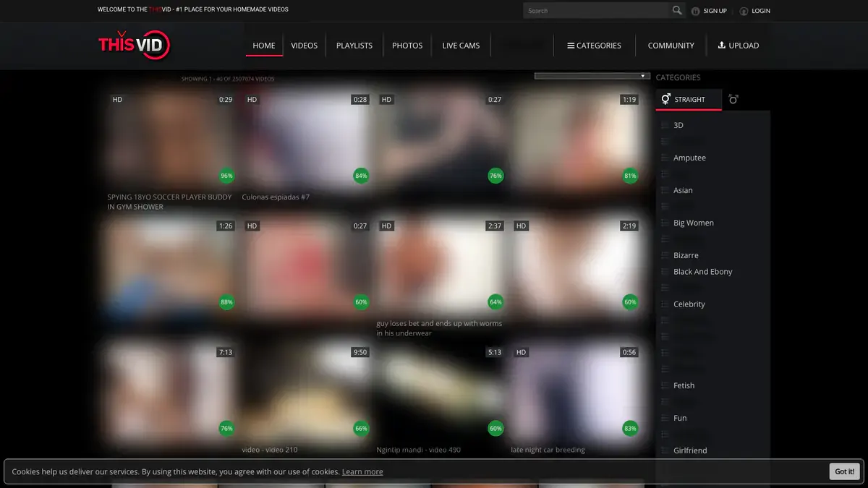Click the user icon next to Login
This screenshot has height=488, width=868.
(744, 11)
